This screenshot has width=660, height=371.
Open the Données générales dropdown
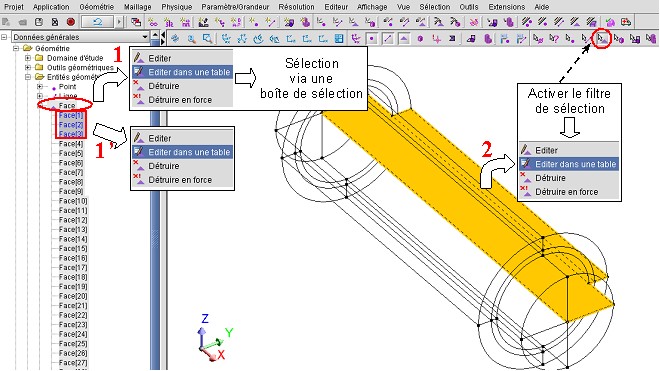pos(80,37)
